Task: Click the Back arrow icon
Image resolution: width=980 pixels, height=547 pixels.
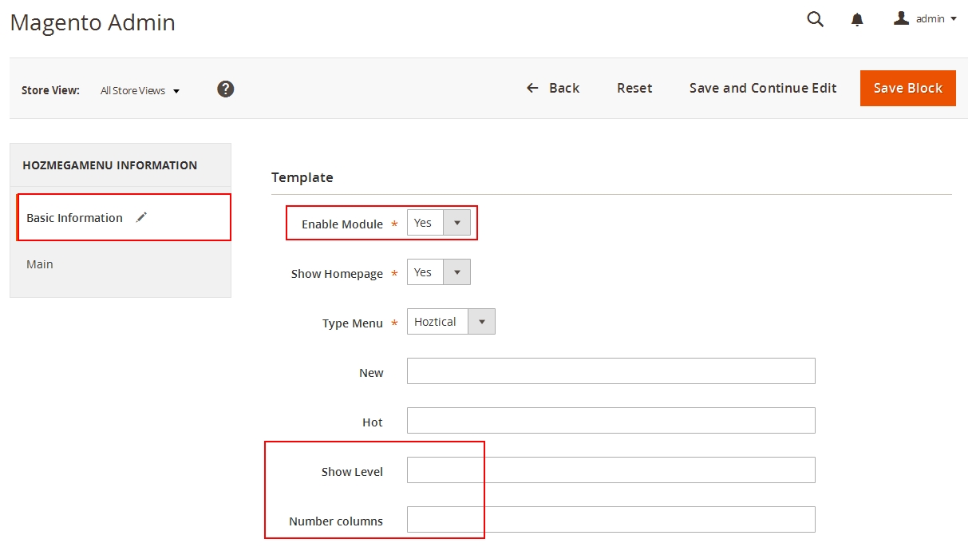Action: click(532, 88)
